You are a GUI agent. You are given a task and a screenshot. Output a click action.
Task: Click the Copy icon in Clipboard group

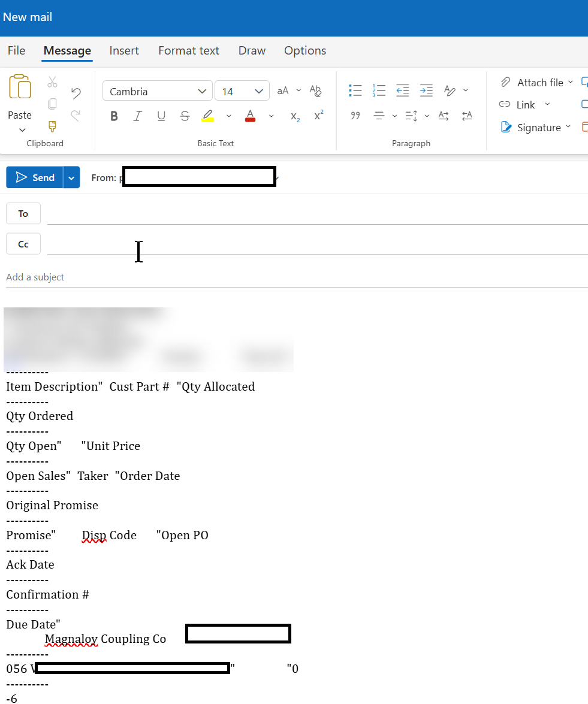tap(52, 104)
